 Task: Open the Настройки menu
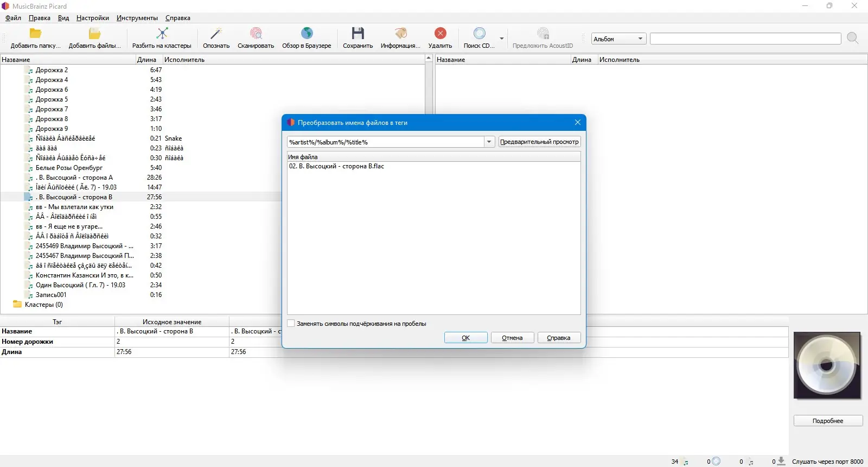[x=93, y=18]
